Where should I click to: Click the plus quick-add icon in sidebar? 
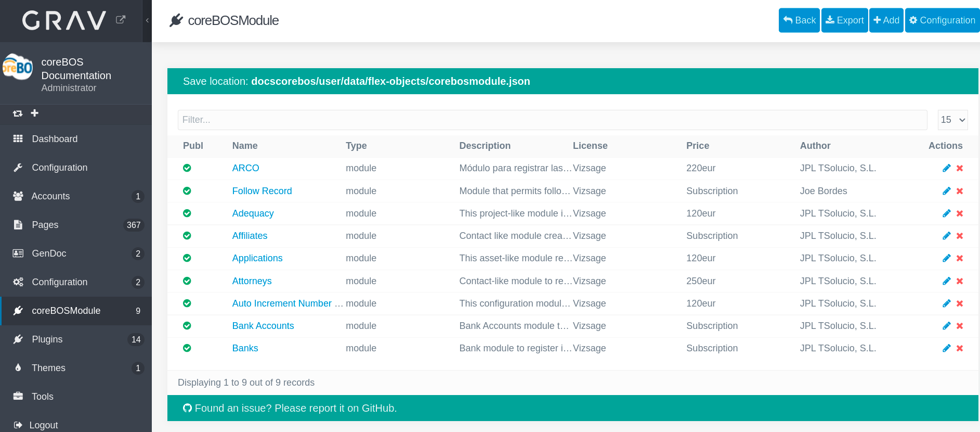click(35, 113)
